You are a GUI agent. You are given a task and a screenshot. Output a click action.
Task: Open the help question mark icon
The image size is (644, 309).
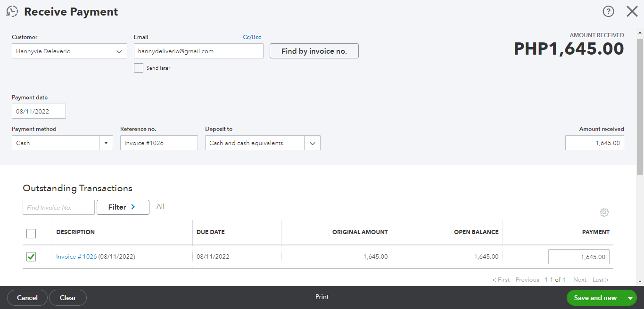click(x=609, y=12)
